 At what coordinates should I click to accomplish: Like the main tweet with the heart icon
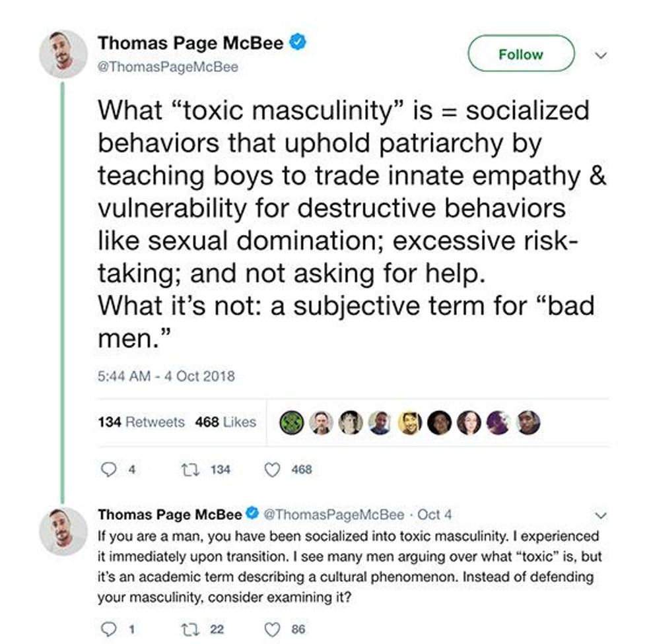click(271, 470)
